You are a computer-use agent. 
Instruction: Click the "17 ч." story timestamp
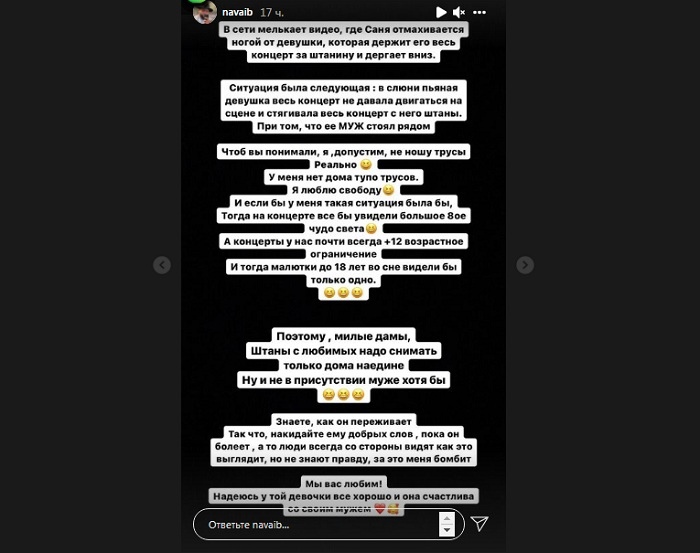[x=272, y=12]
